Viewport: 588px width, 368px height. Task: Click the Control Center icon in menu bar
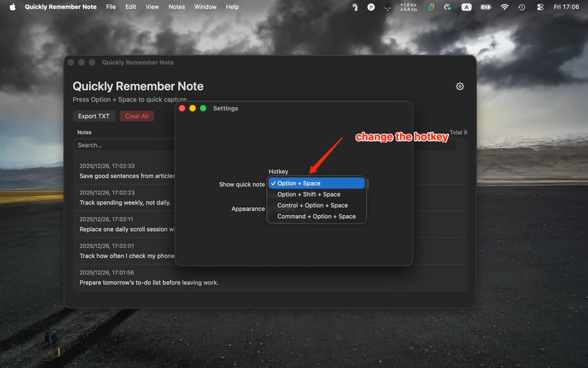click(x=539, y=7)
